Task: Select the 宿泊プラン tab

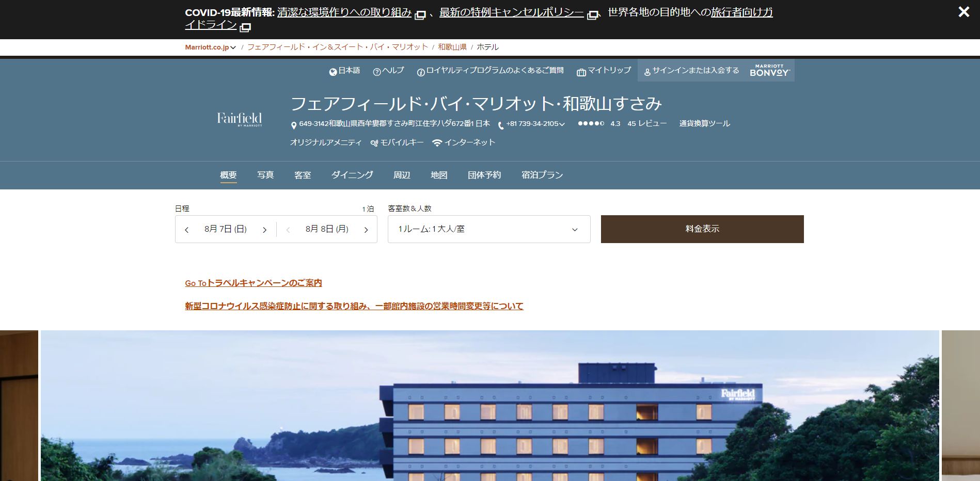Action: click(x=542, y=175)
